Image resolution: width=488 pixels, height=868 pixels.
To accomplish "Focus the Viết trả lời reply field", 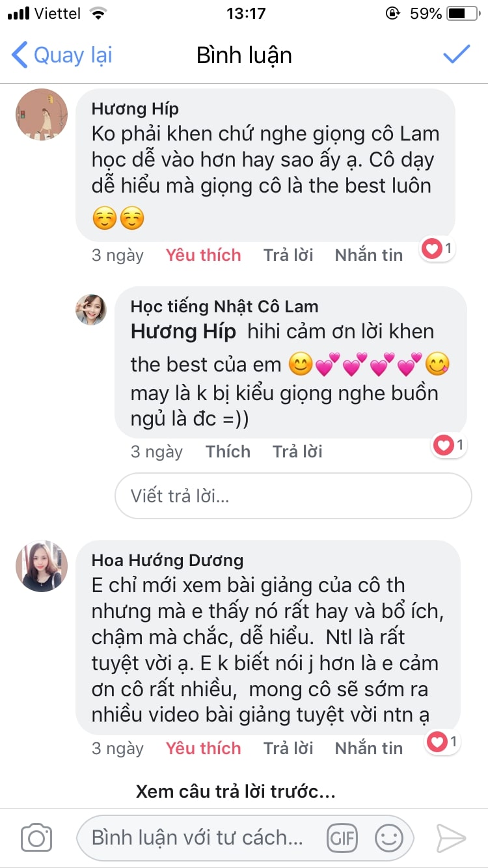I will click(x=293, y=496).
